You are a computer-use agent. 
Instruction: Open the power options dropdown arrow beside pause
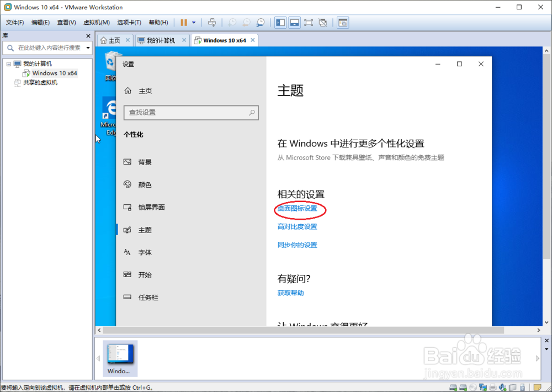click(194, 23)
